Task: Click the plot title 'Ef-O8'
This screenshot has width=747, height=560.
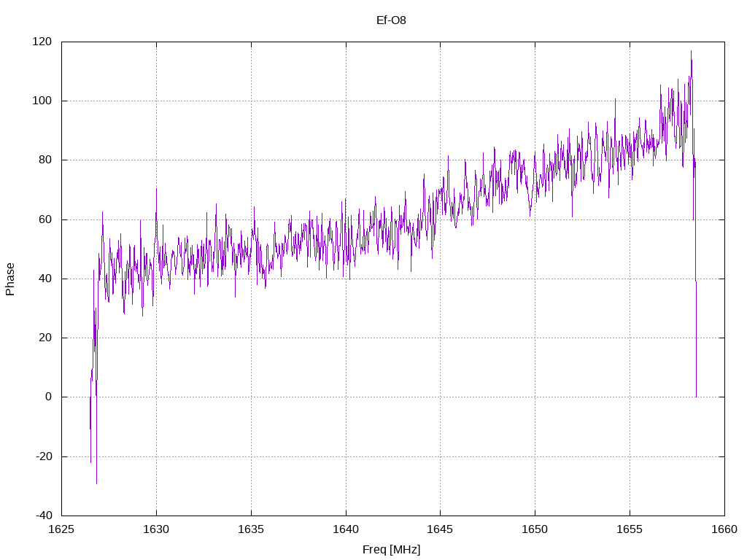Action: (x=391, y=20)
